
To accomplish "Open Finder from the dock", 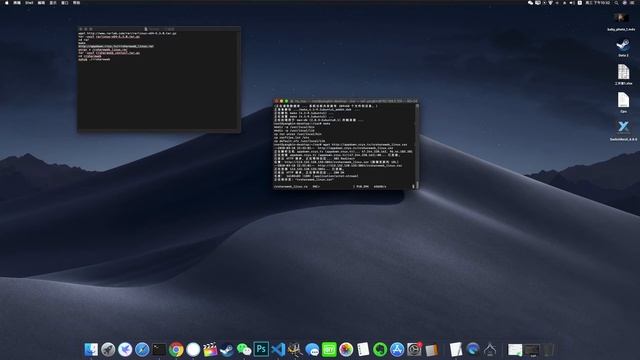I will point(91,349).
